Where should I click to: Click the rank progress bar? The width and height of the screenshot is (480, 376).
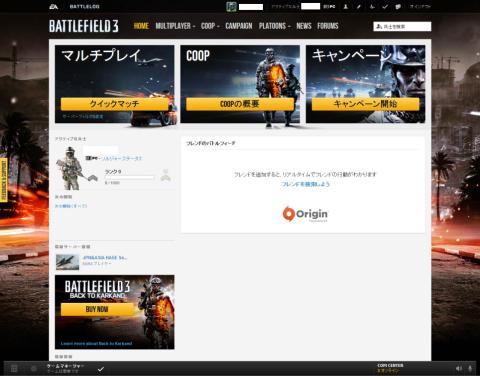point(129,178)
